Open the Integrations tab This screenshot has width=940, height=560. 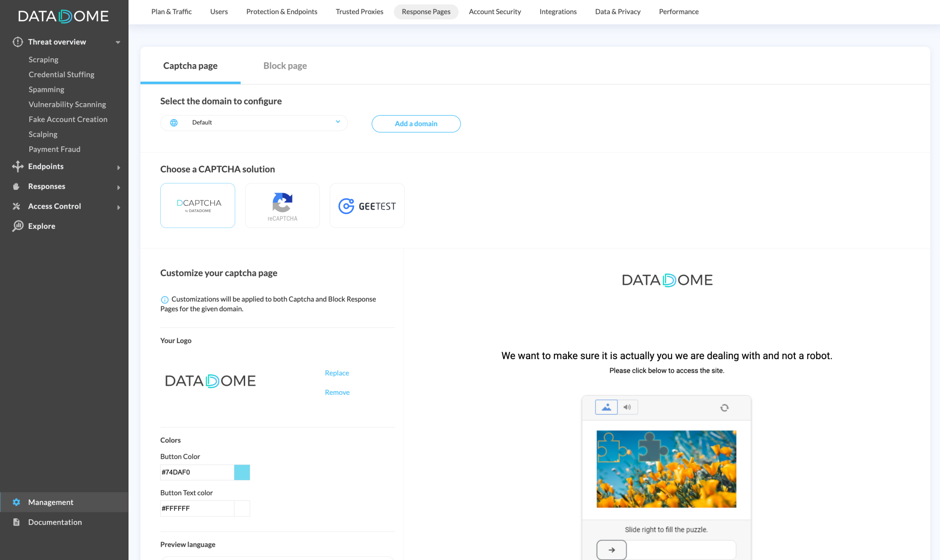pyautogui.click(x=558, y=11)
